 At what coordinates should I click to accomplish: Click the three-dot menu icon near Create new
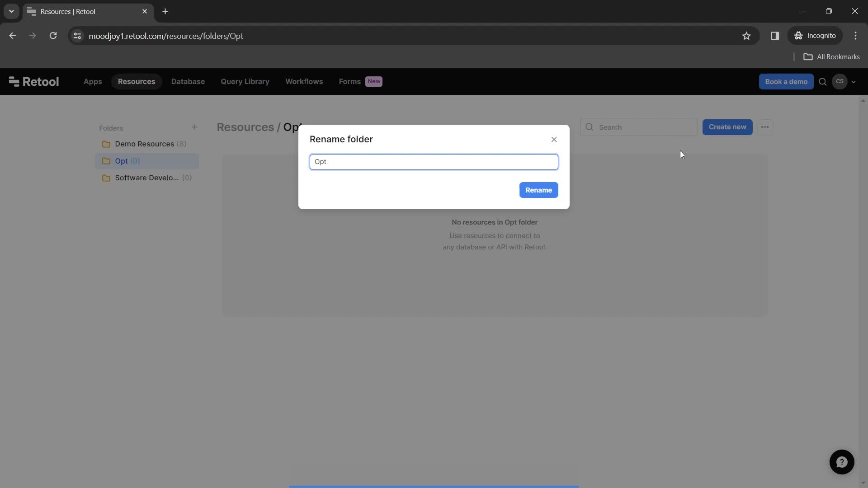764,127
